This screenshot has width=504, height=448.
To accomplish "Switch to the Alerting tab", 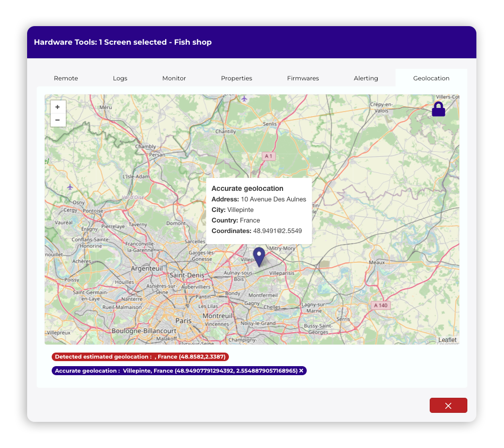I will 366,78.
